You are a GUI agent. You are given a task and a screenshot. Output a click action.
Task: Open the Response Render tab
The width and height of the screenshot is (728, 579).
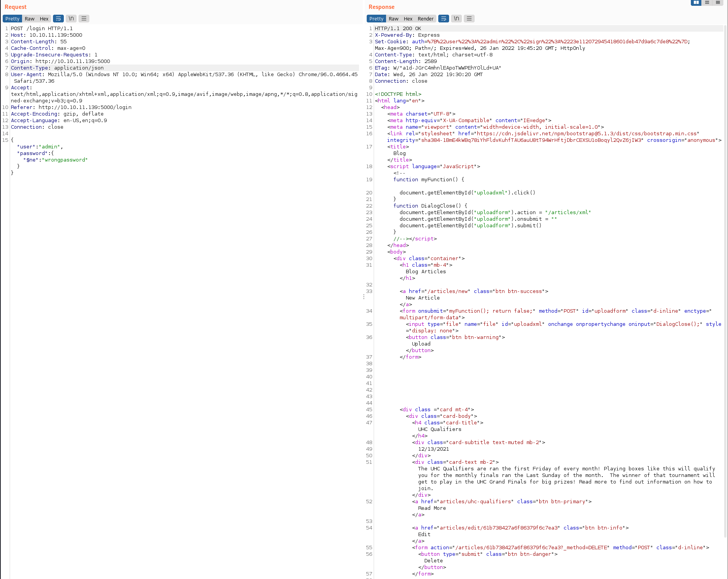[x=426, y=19]
